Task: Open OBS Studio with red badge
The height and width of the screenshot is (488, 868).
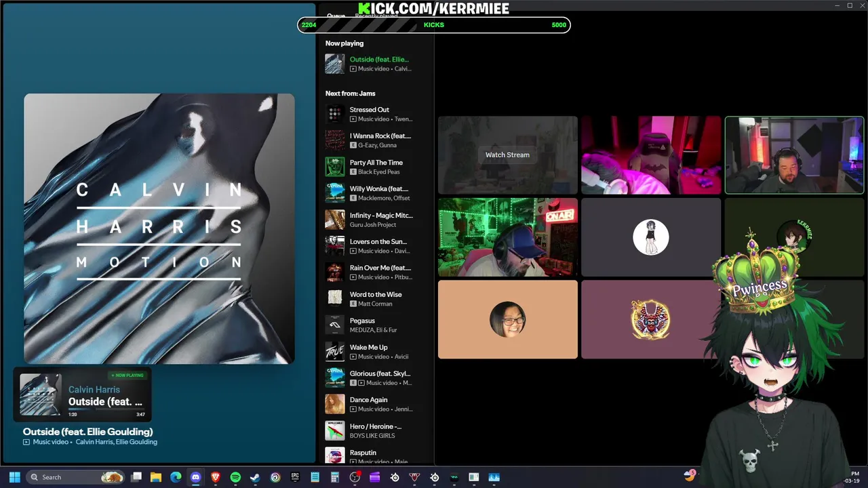Action: coord(355,477)
